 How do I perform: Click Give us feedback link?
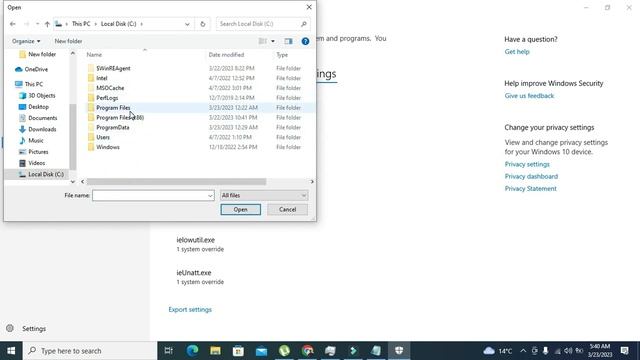[x=529, y=96]
